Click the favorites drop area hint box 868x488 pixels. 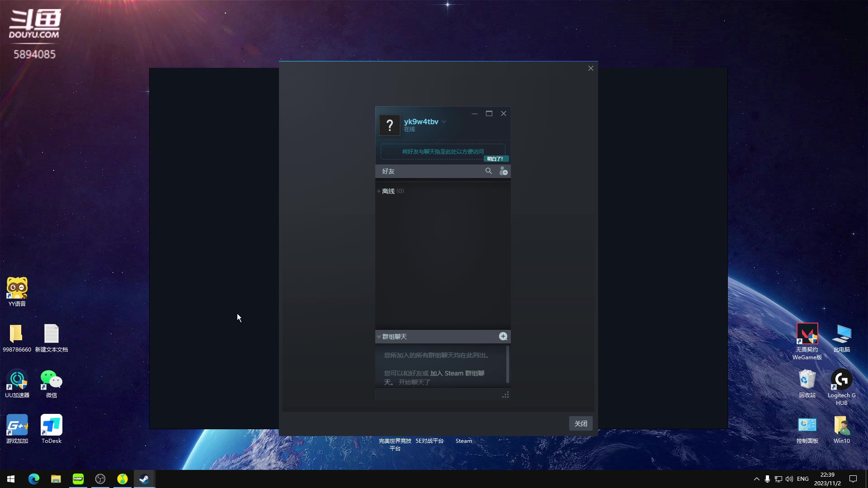[443, 152]
